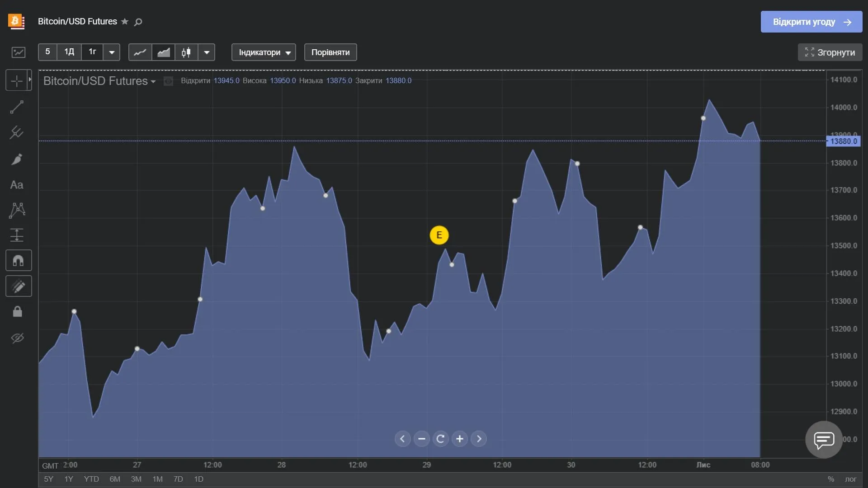Switch chart to candlestick style
Screen dimensions: 868x488
186,52
